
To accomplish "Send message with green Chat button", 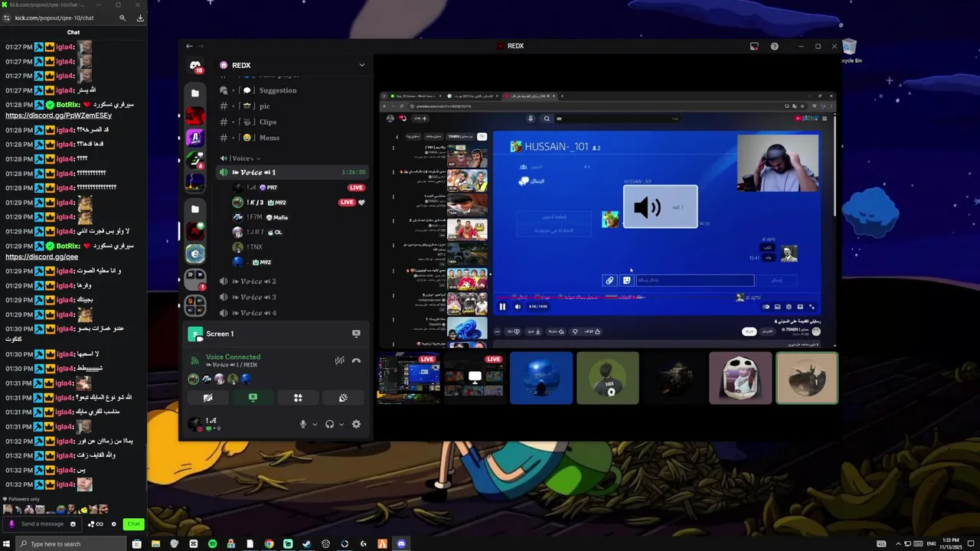I will point(134,524).
